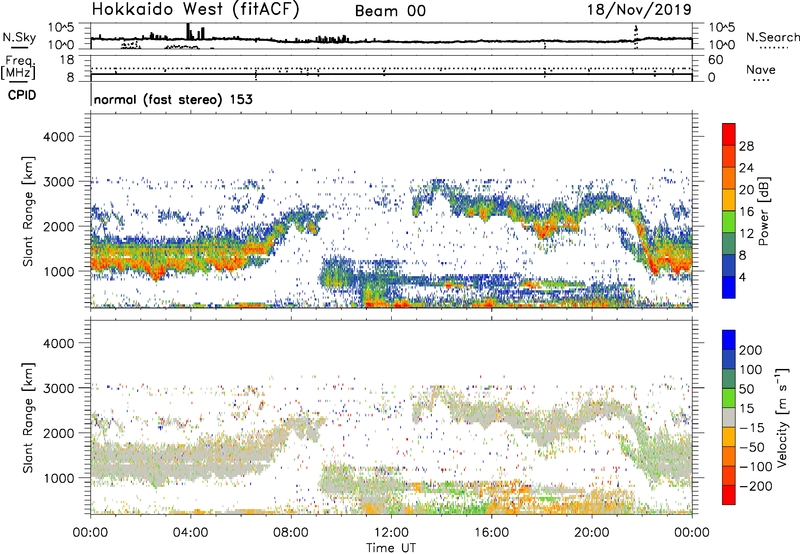
Task: Select 'normal (fast stereo) 153' text
Action: tap(173, 99)
